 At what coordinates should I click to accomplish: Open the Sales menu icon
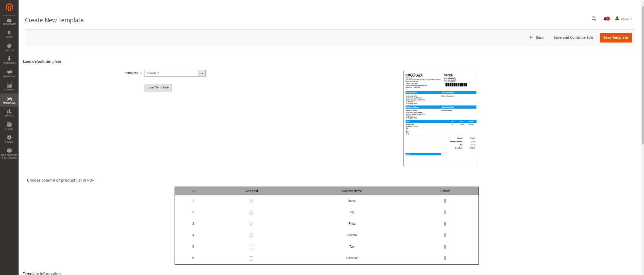(x=9, y=34)
